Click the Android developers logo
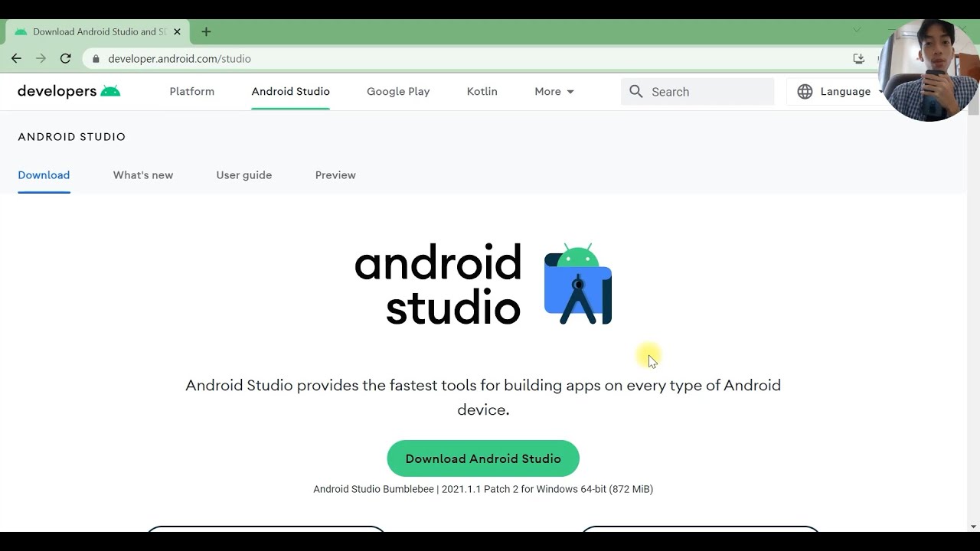The image size is (980, 551). [69, 91]
